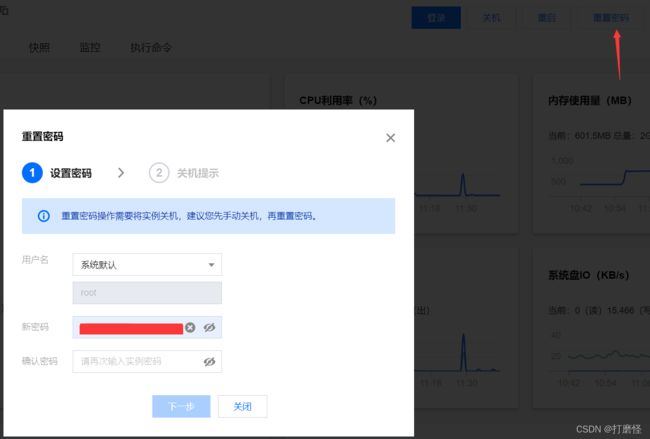Click the 关机提示 step label
650x439 pixels.
198,173
